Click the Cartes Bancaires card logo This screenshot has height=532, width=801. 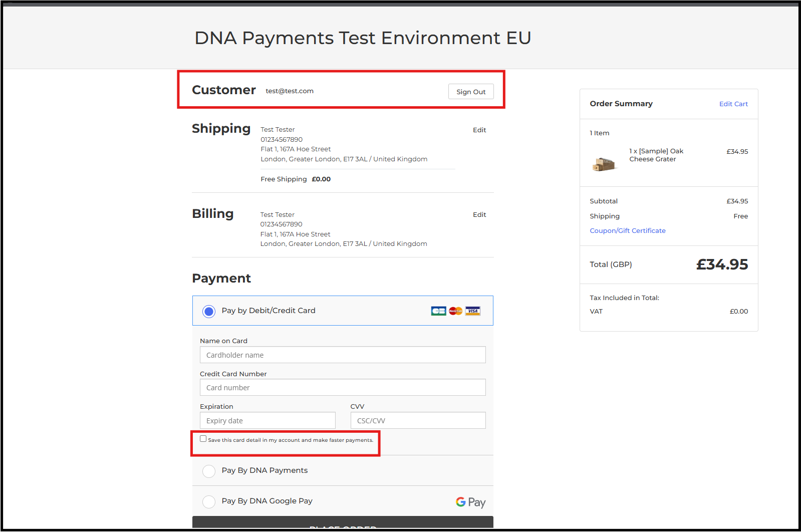[438, 311]
